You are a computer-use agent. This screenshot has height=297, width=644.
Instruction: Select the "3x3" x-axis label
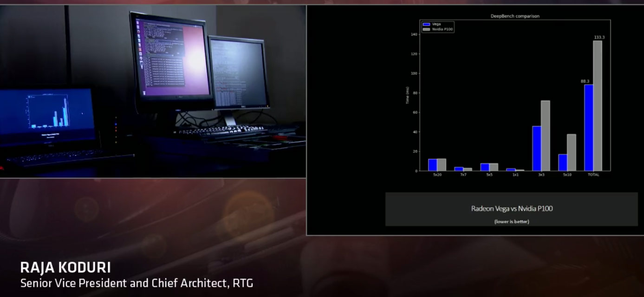[541, 175]
